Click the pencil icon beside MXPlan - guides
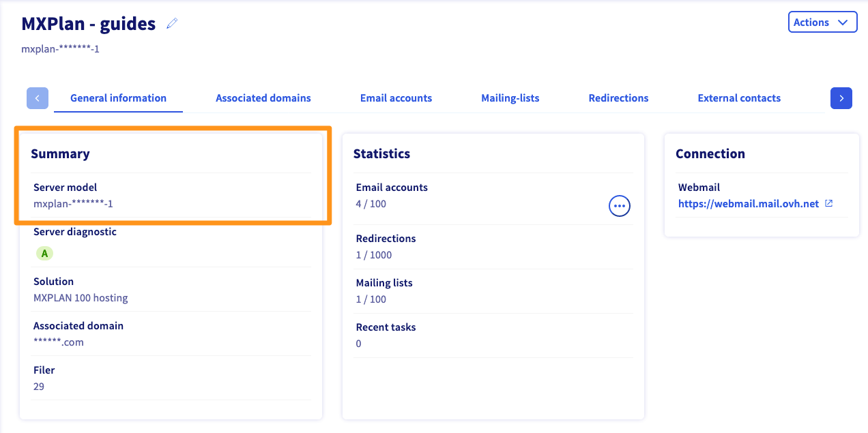 click(172, 24)
